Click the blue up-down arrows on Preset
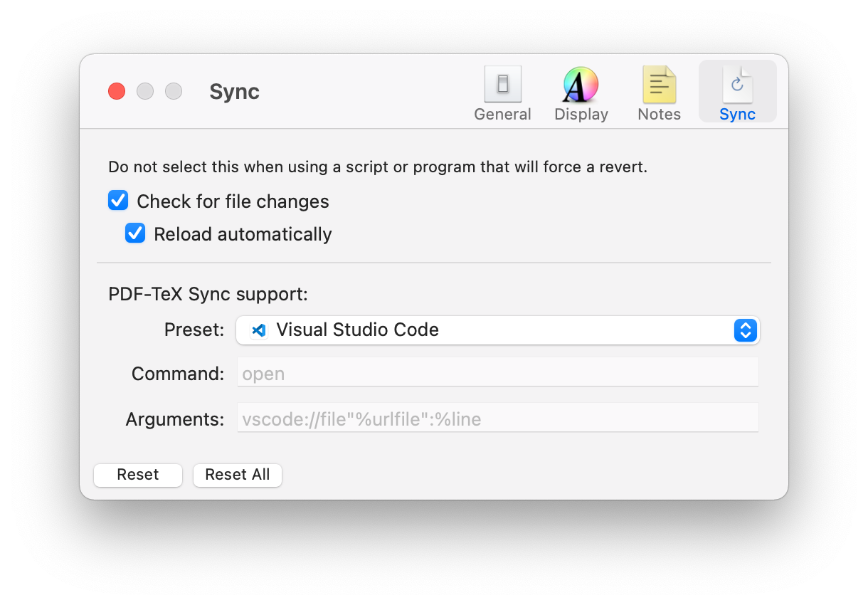This screenshot has height=605, width=868. [745, 330]
